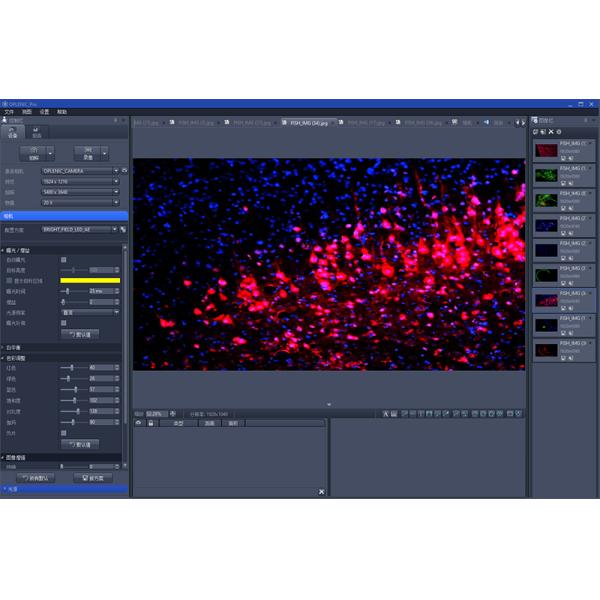
Task: Adjust the red slider set to 40
Action: pyautogui.click(x=73, y=368)
